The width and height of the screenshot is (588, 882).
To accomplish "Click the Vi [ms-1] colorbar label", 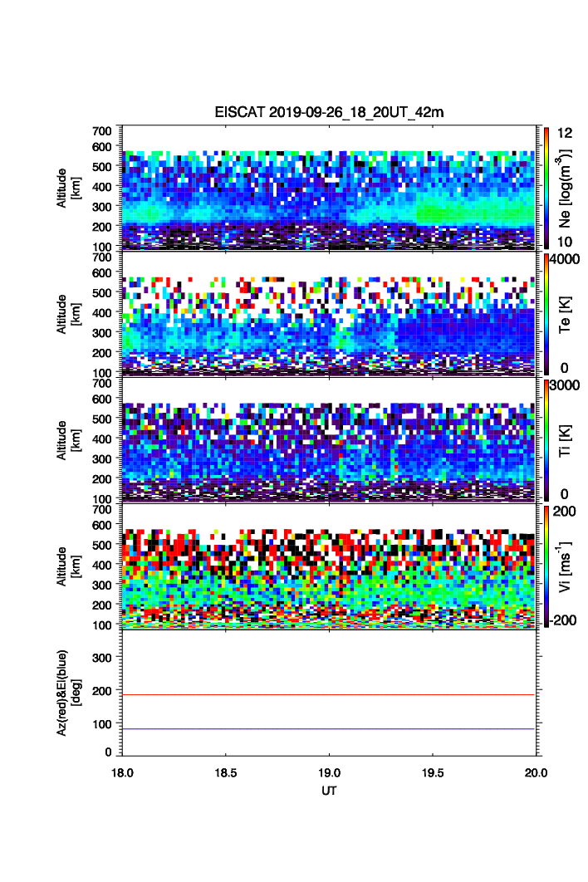I will [x=566, y=565].
